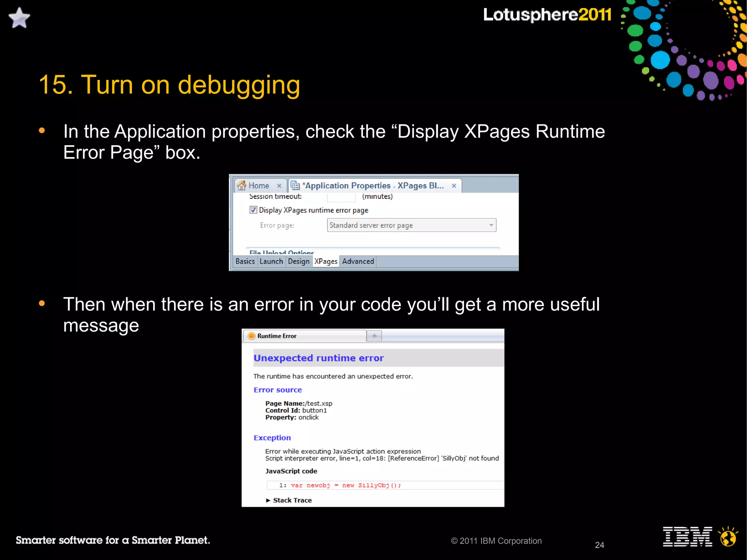Click the Unexpected runtime error heading
Viewport: 747px width, 560px height.
pyautogui.click(x=318, y=358)
